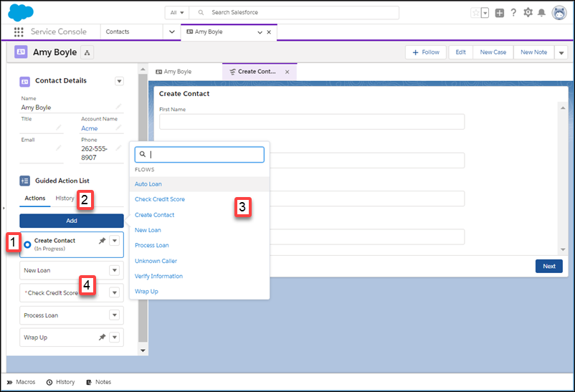The height and width of the screenshot is (392, 575).
Task: Switch to the History tab in Guided Action List
Action: coord(65,199)
